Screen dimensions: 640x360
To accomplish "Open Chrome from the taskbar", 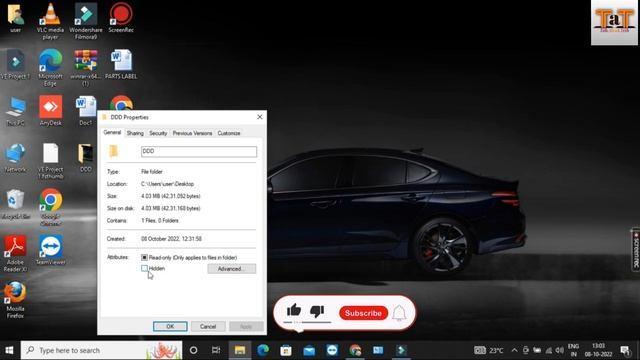I will (x=355, y=350).
